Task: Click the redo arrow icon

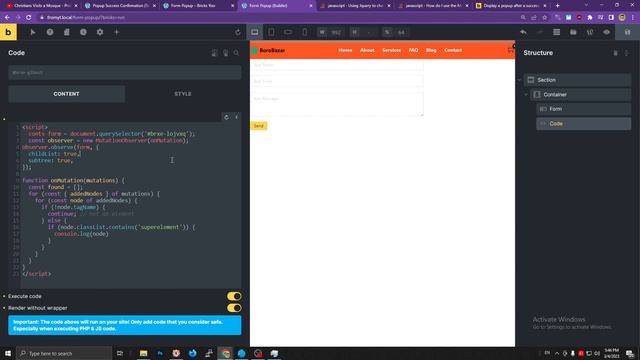Action: [540, 32]
